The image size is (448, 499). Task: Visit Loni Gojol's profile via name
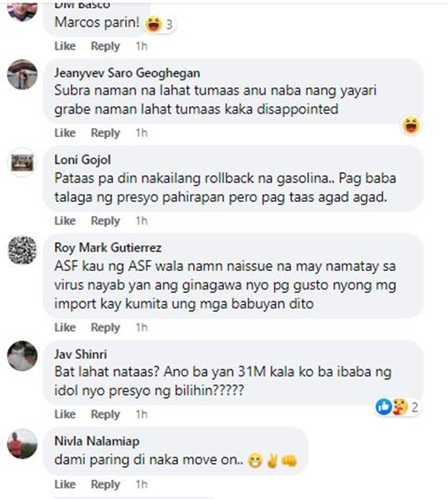tap(82, 160)
